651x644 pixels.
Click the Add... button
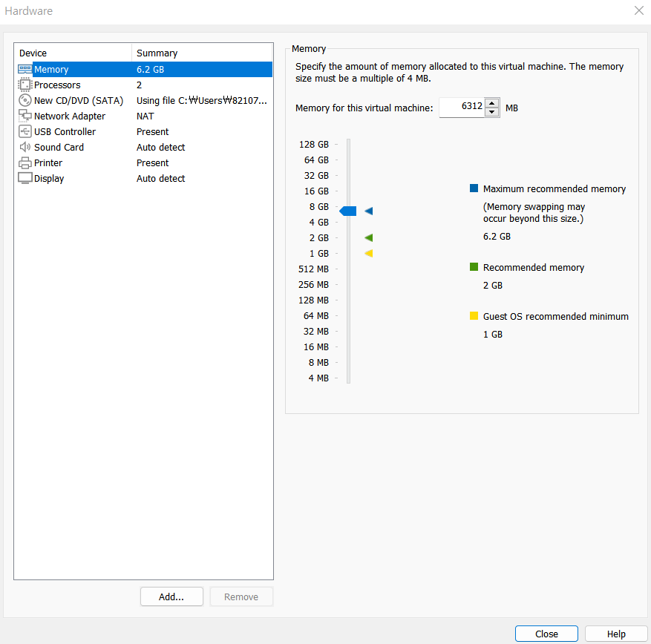(171, 597)
